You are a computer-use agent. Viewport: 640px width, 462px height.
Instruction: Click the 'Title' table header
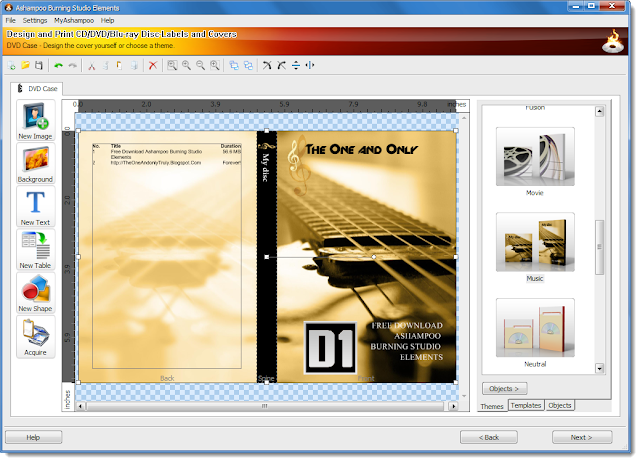tap(116, 146)
